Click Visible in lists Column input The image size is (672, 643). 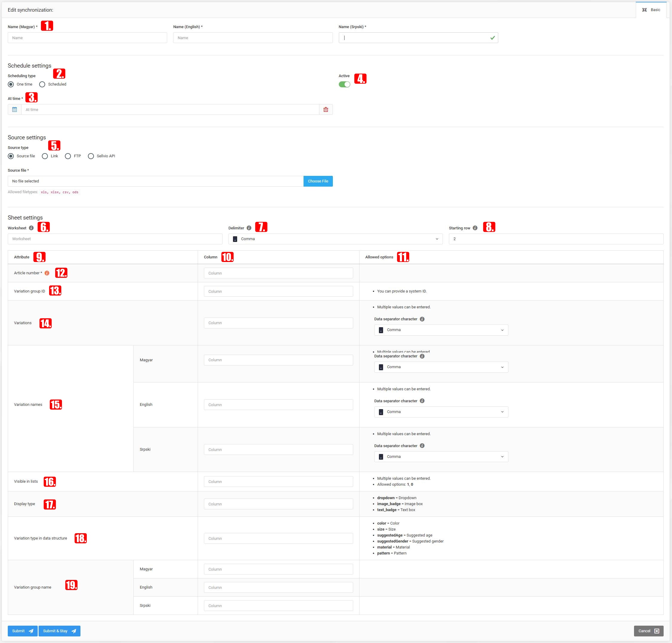pos(279,482)
